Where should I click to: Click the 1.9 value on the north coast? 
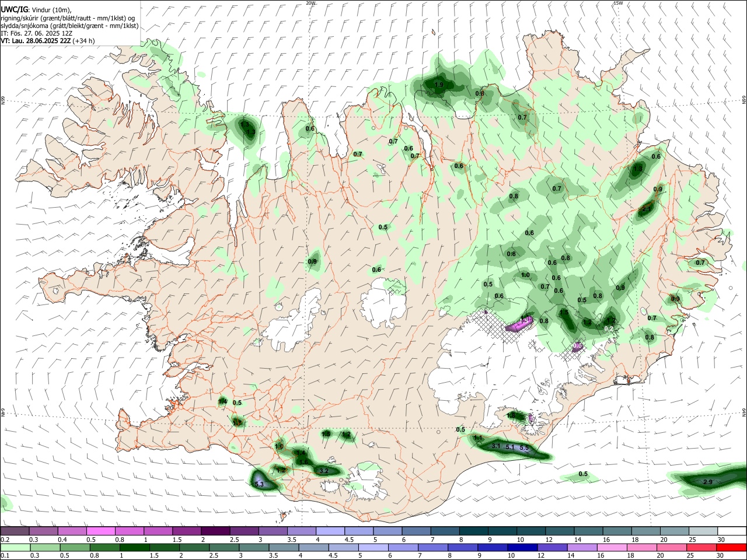tap(439, 85)
